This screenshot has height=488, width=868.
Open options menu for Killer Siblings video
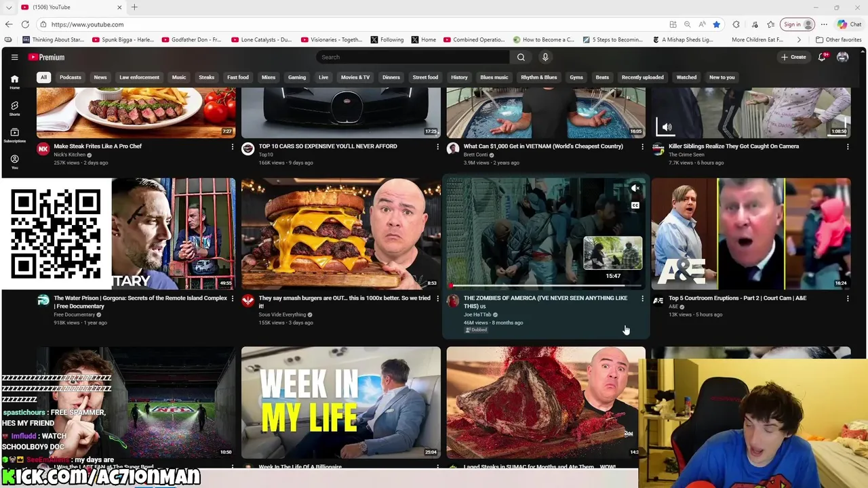(x=847, y=146)
